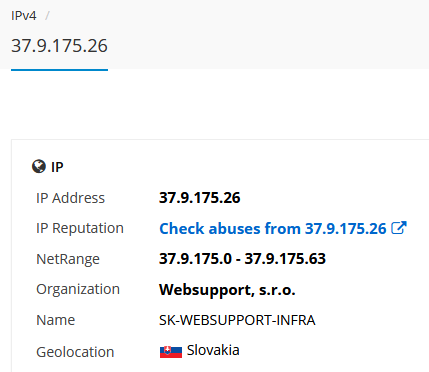Image resolution: width=429 pixels, height=372 pixels.
Task: Click the IP section heading text
Action: point(57,167)
